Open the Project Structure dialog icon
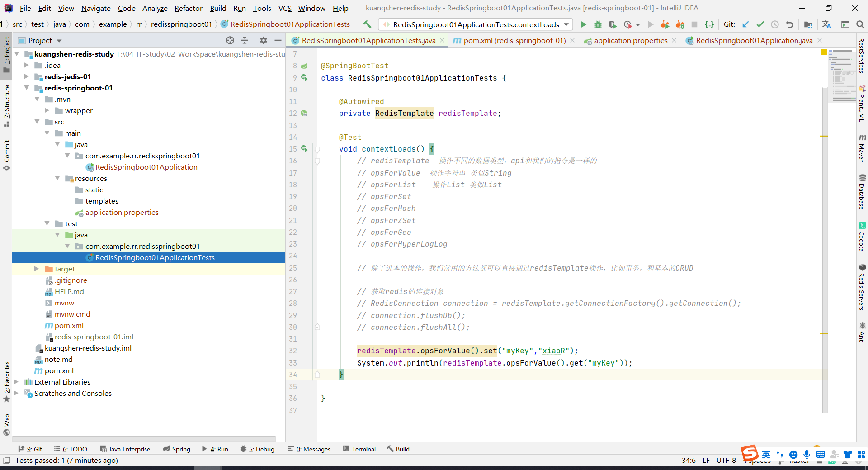The height and width of the screenshot is (470, 868). [808, 24]
